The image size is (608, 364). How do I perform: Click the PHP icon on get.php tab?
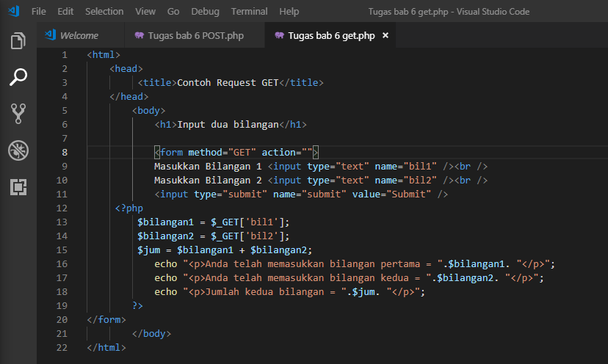pos(279,36)
